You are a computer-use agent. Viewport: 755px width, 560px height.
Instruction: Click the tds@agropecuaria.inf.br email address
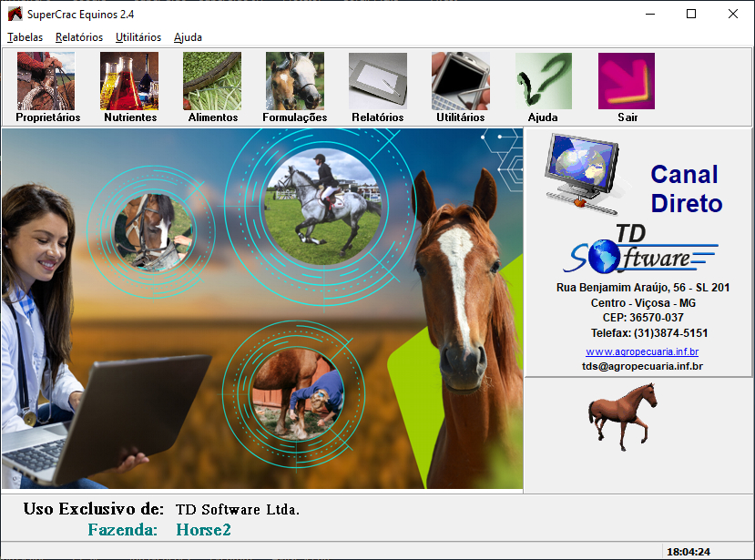pos(642,366)
